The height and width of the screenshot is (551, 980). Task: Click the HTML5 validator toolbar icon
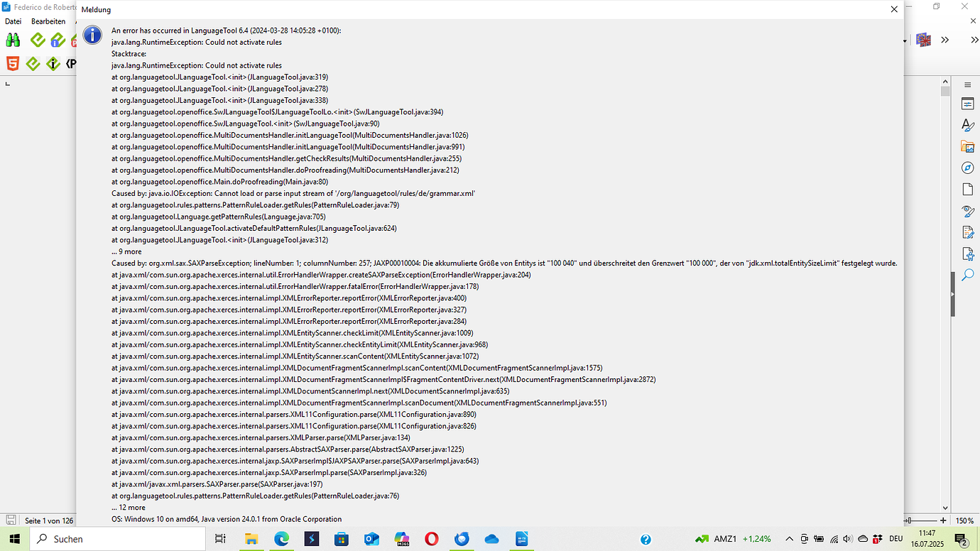coord(12,63)
